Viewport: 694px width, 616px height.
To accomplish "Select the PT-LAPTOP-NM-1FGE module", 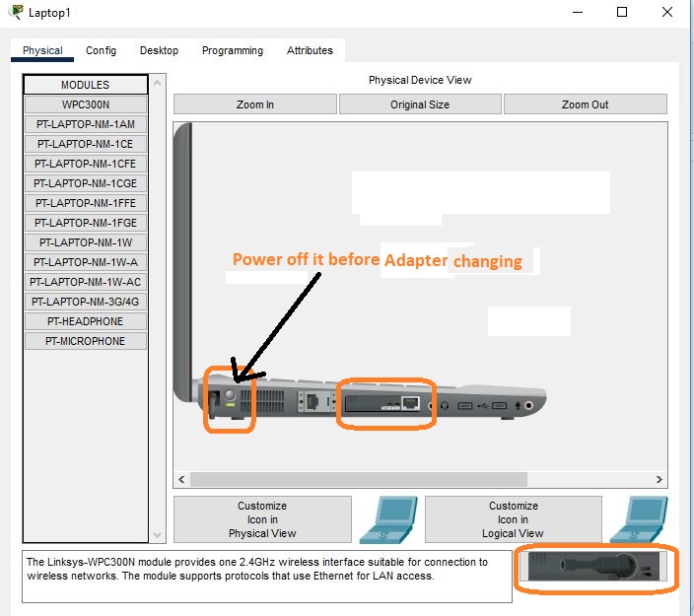I will (86, 223).
